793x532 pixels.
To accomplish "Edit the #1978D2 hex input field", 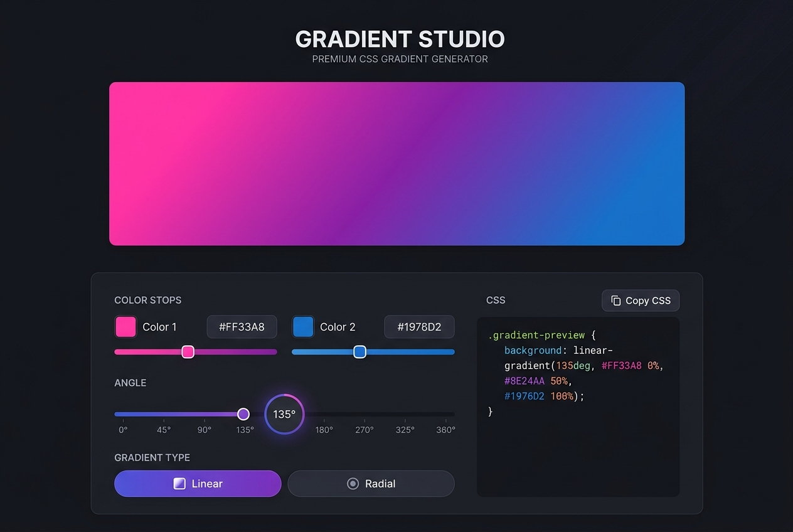I will point(419,327).
